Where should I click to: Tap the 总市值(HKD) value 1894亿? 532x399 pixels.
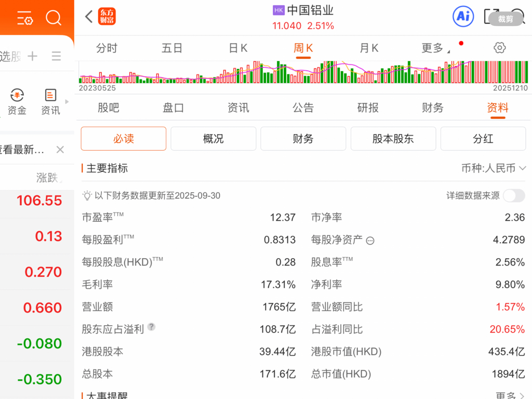[x=508, y=374]
